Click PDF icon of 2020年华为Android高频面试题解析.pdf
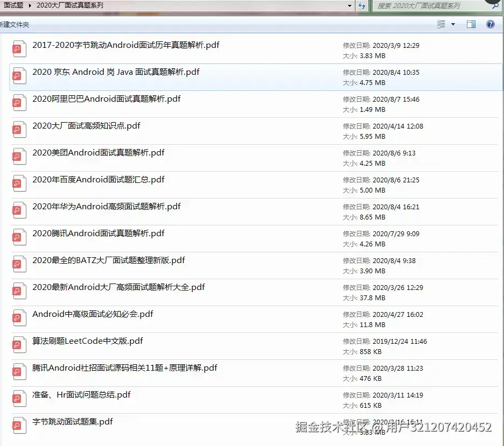The height and width of the screenshot is (446, 504). click(19, 211)
